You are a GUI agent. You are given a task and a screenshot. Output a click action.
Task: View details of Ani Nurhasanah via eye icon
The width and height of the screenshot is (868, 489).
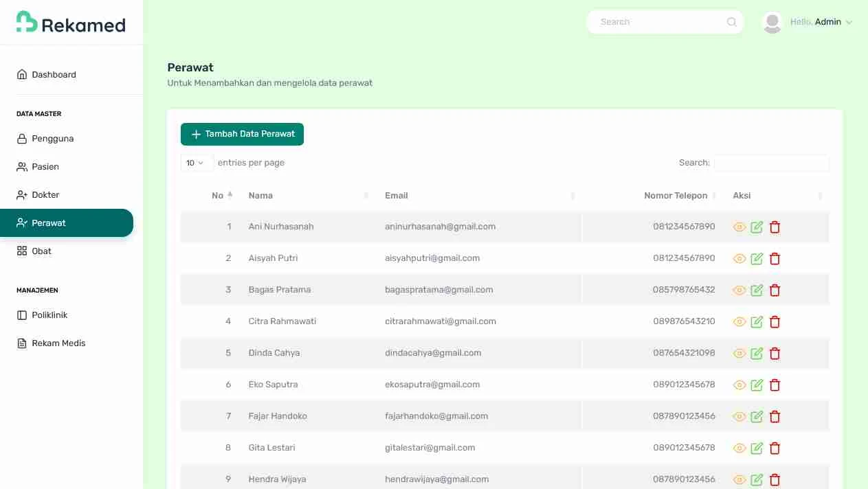pyautogui.click(x=739, y=227)
